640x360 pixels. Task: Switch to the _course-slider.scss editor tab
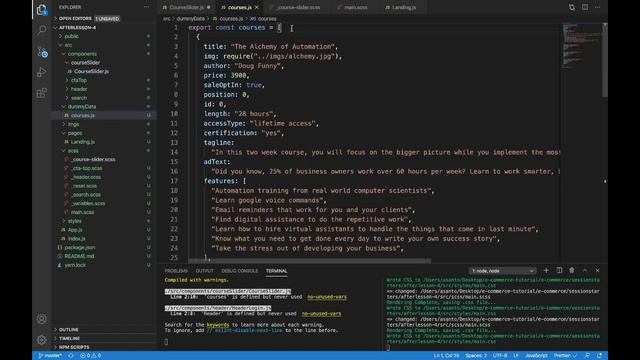298,7
